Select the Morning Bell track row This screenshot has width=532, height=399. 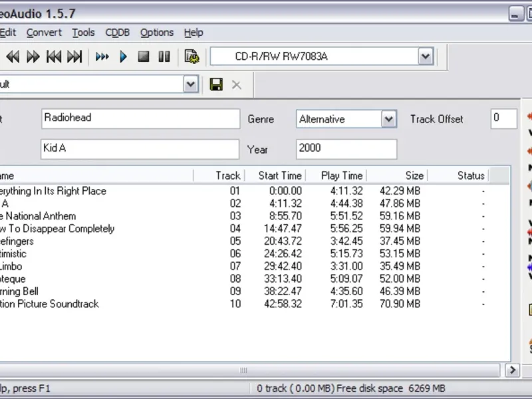pyautogui.click(x=255, y=291)
